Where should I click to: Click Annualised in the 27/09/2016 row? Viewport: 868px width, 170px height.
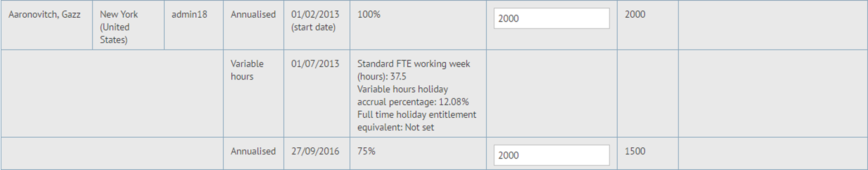click(253, 151)
